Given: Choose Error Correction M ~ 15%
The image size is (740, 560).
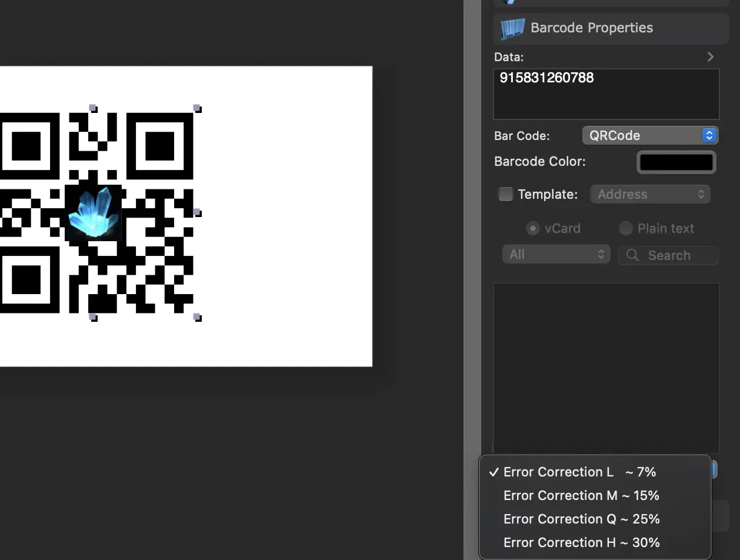Looking at the screenshot, I should pos(581,495).
